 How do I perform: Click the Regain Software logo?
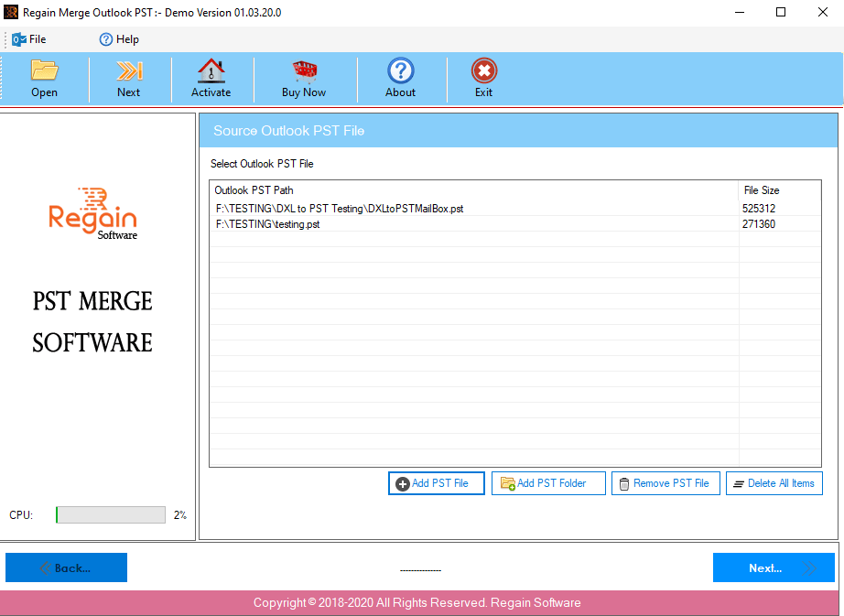click(93, 213)
